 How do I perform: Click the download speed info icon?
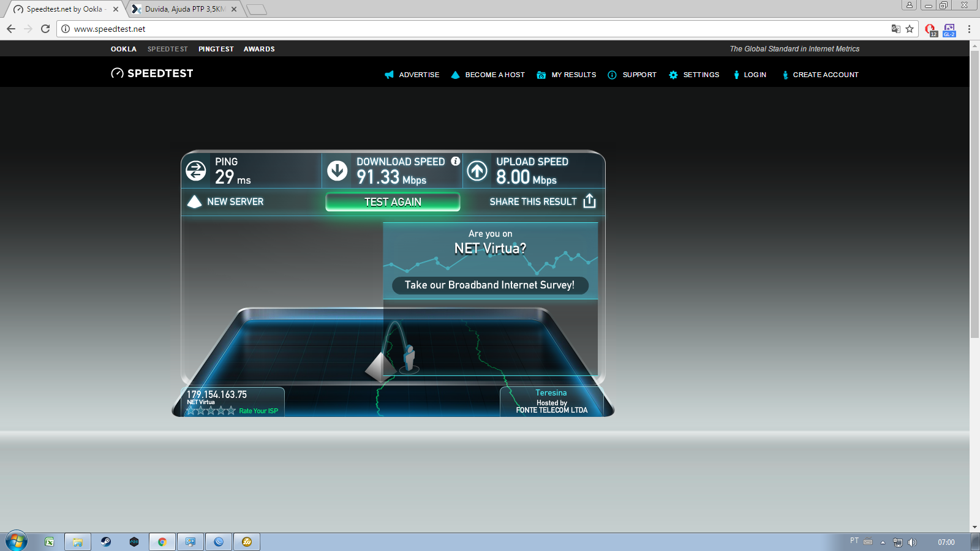[456, 161]
